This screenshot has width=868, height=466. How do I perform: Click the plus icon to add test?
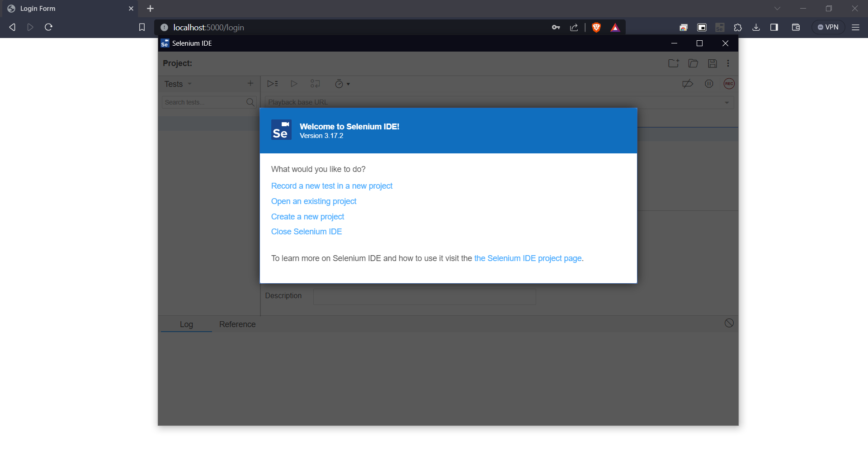(x=250, y=83)
